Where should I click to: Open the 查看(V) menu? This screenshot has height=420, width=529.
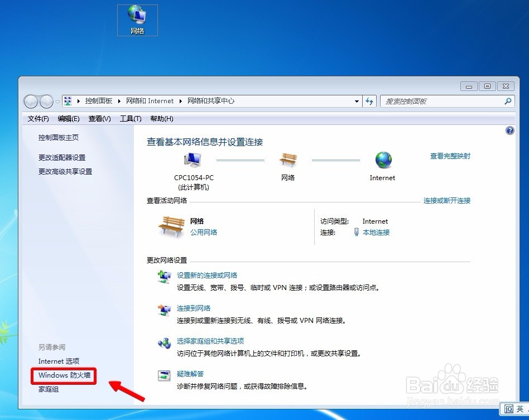(x=99, y=119)
